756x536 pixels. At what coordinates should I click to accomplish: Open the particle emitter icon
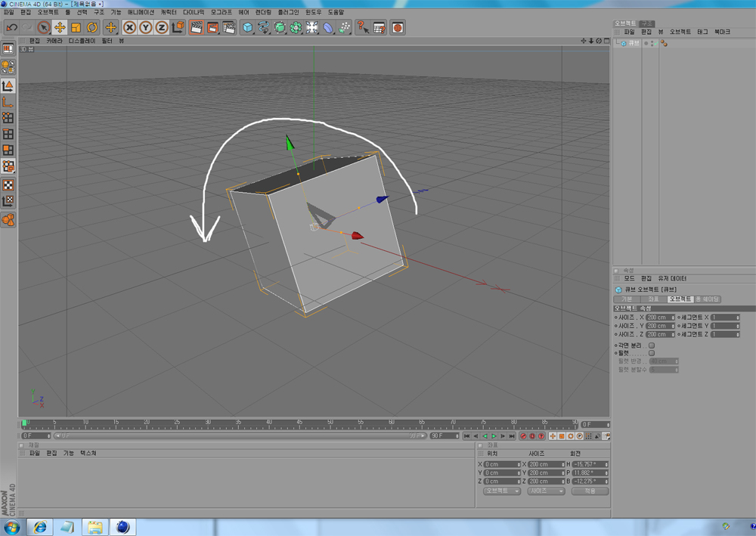pyautogui.click(x=344, y=27)
